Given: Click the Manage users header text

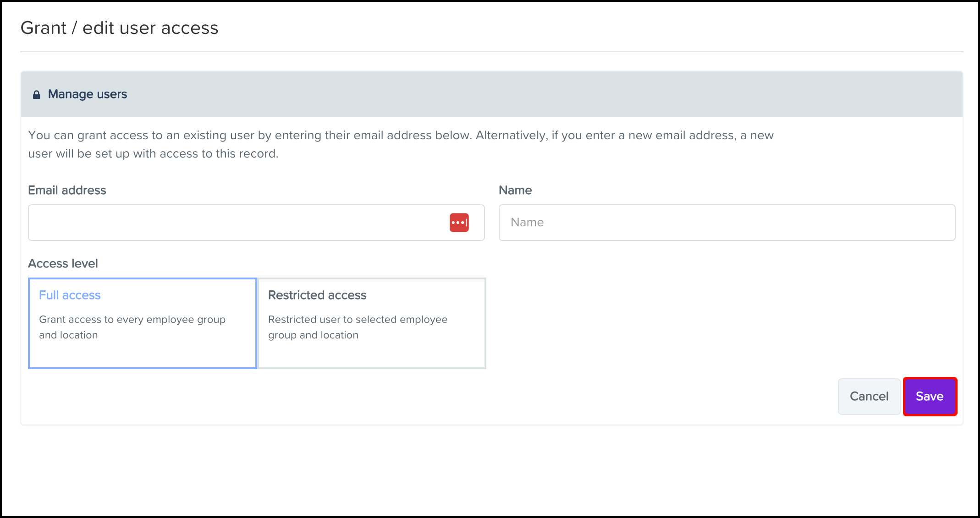Looking at the screenshot, I should point(88,94).
